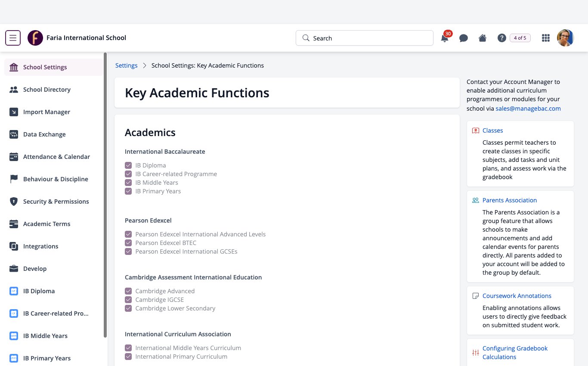This screenshot has height=366, width=588.
Task: Click the sales@managebac.com email link
Action: [x=528, y=109]
